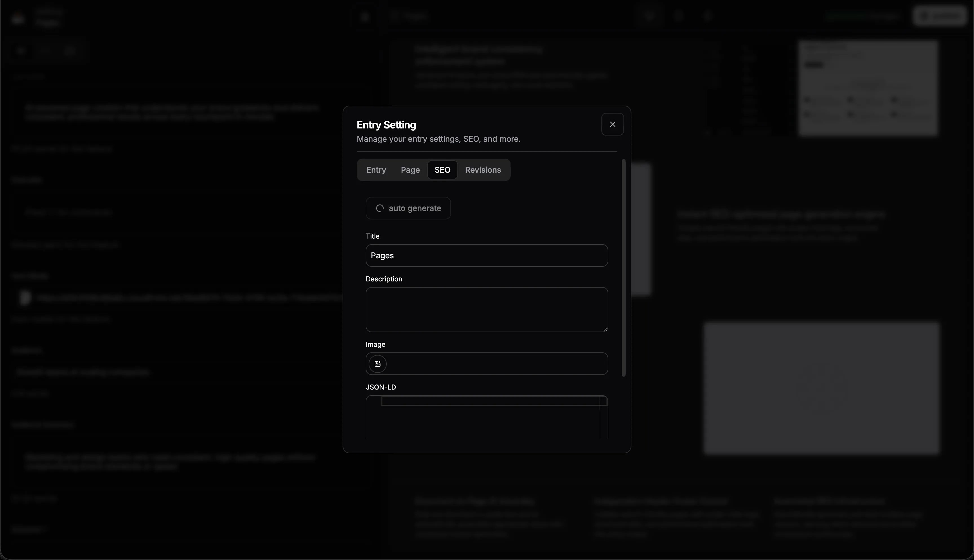Select the SEO tab
The height and width of the screenshot is (560, 974).
click(x=442, y=170)
